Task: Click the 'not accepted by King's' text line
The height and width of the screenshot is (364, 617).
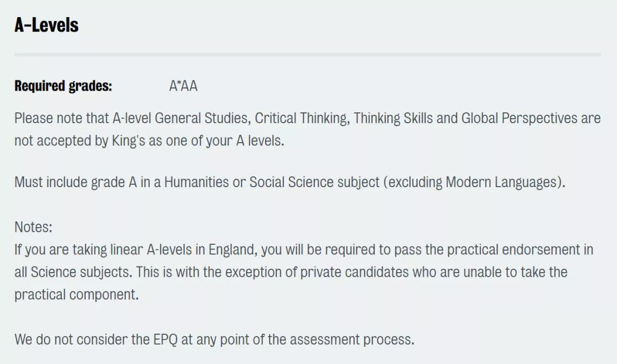Action: tap(149, 141)
